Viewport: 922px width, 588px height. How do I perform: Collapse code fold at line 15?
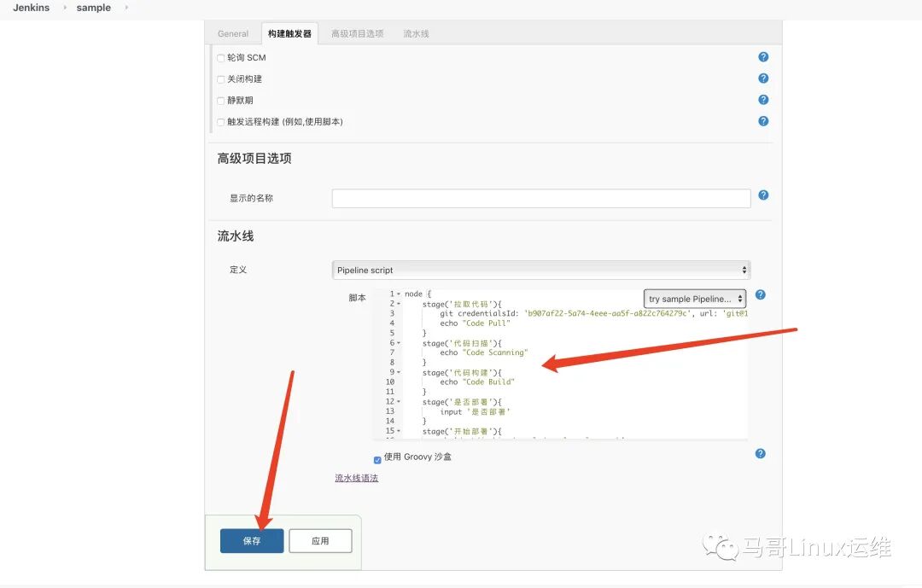click(399, 431)
